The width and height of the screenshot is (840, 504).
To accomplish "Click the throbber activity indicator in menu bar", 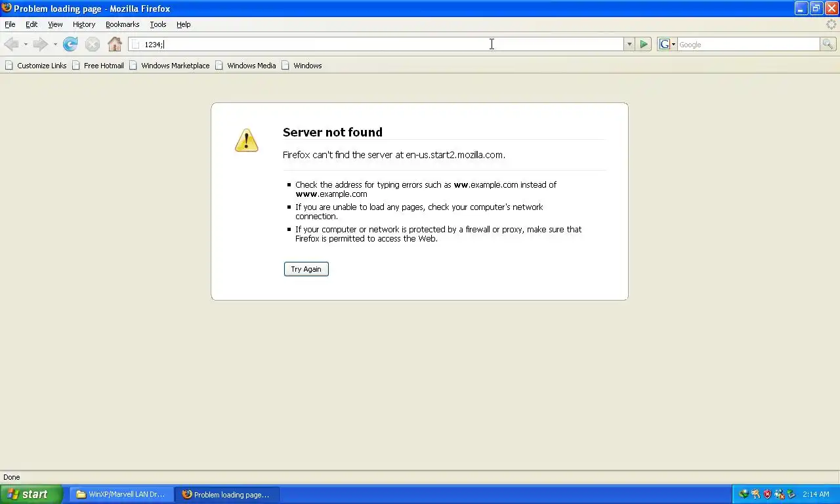I will coord(831,24).
